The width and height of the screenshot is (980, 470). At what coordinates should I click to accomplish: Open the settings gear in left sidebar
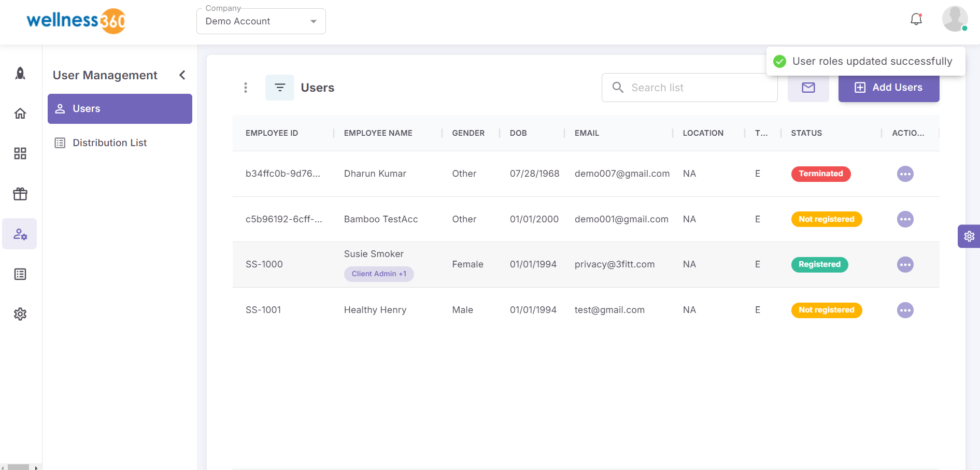point(20,314)
